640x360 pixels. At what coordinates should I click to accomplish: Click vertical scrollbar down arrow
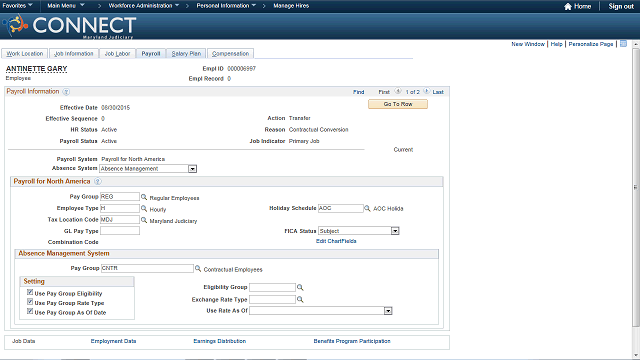click(x=636, y=355)
